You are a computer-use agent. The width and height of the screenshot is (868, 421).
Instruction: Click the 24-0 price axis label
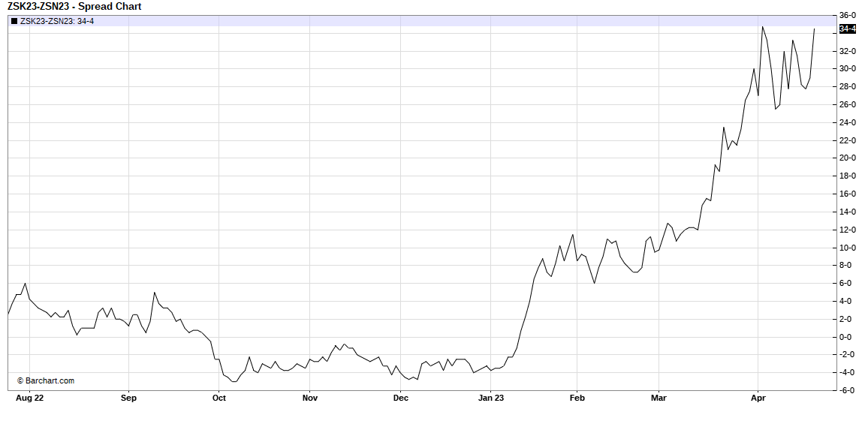[848, 122]
